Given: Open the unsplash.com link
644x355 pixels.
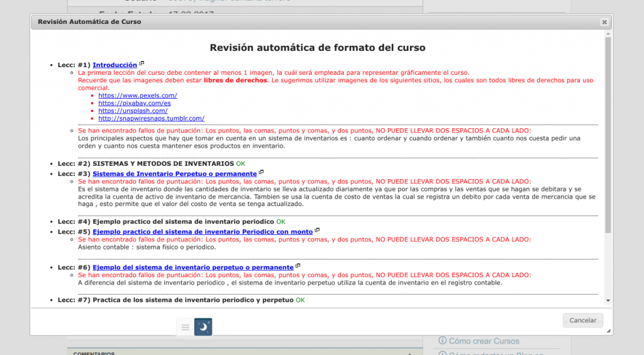Looking at the screenshot, I should tap(133, 111).
